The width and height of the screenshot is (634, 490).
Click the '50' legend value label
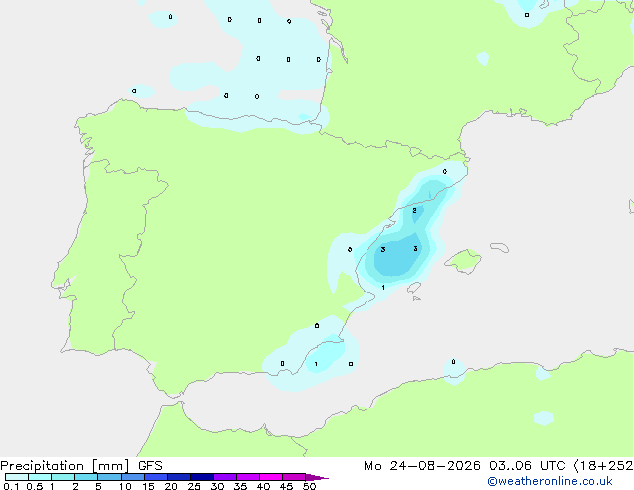coord(310,486)
